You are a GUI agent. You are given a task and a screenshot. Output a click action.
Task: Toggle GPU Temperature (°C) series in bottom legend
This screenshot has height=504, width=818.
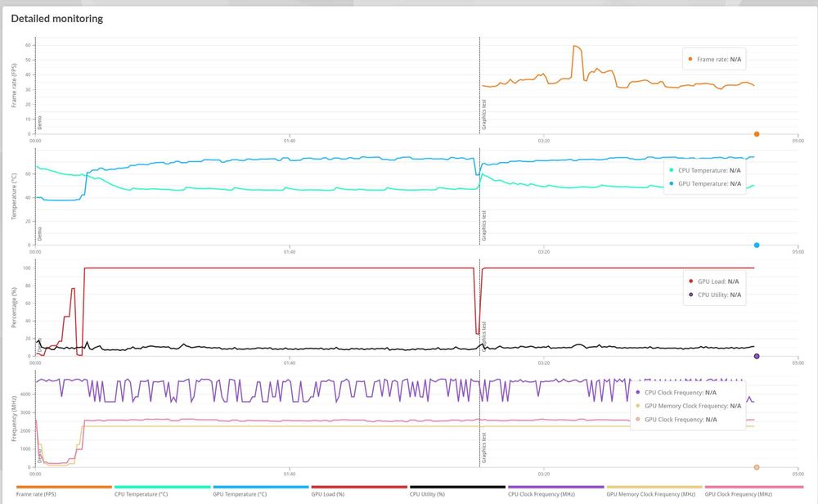click(261, 491)
